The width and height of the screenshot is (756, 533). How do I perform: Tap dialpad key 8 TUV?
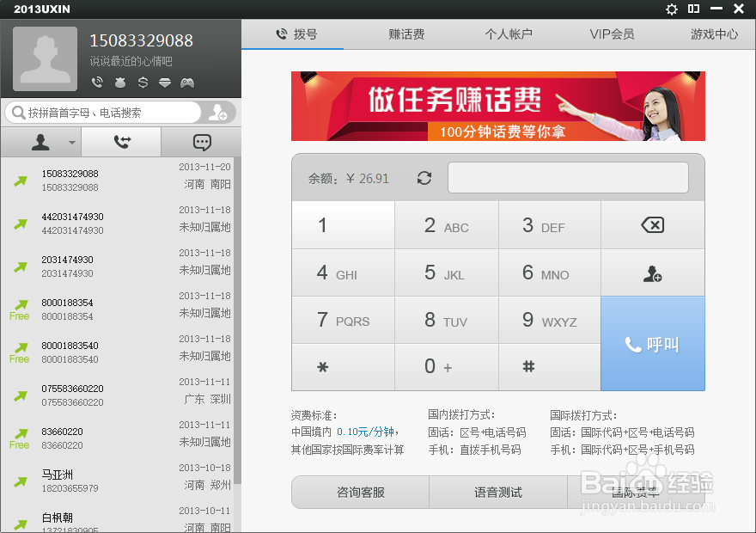pos(447,320)
